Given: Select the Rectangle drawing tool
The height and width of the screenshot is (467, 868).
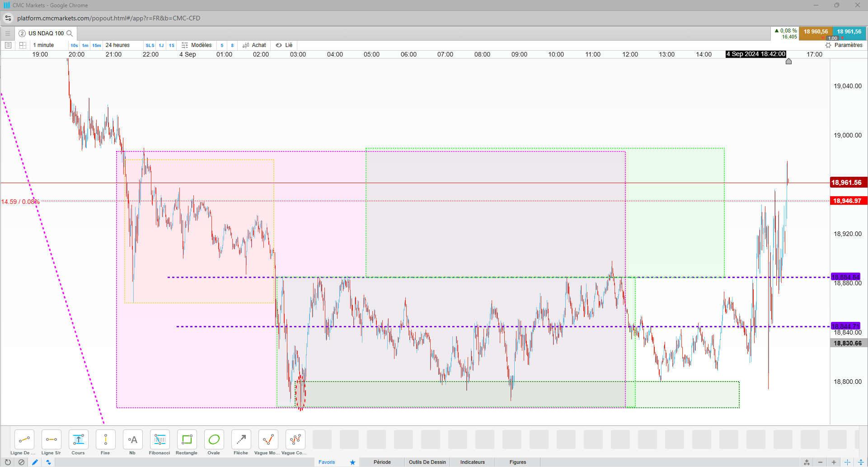Looking at the screenshot, I should 187,439.
